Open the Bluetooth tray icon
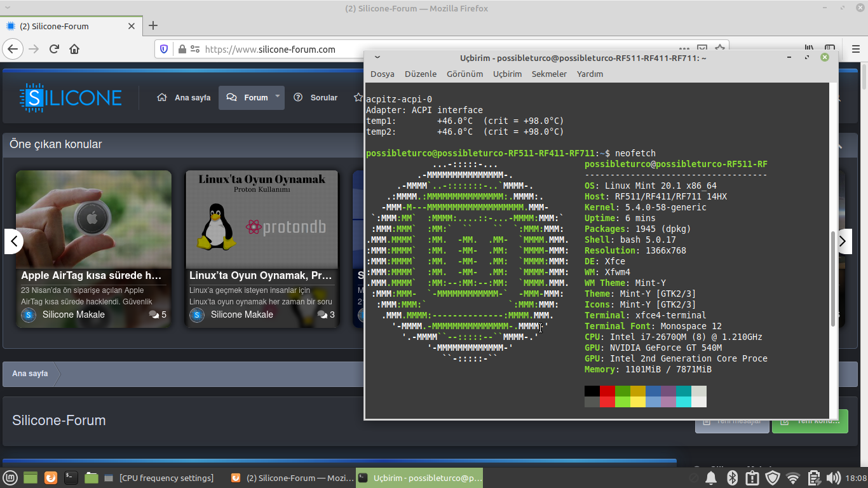This screenshot has height=488, width=868. (732, 478)
